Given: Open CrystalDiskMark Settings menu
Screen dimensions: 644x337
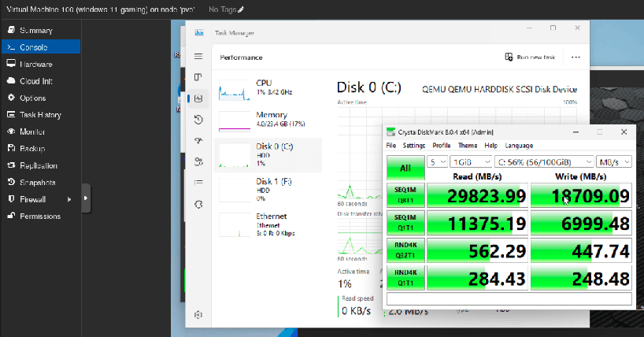Looking at the screenshot, I should [413, 146].
